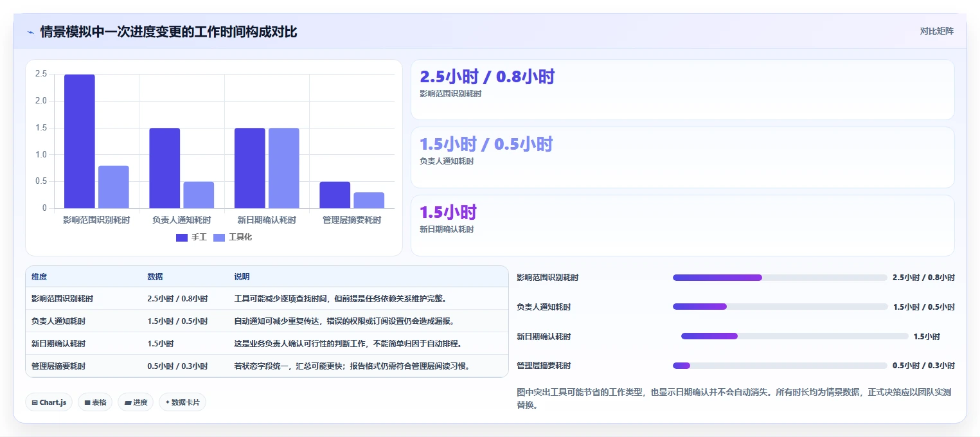
Task: Click the table value 1.5小时
Action: [x=161, y=344]
